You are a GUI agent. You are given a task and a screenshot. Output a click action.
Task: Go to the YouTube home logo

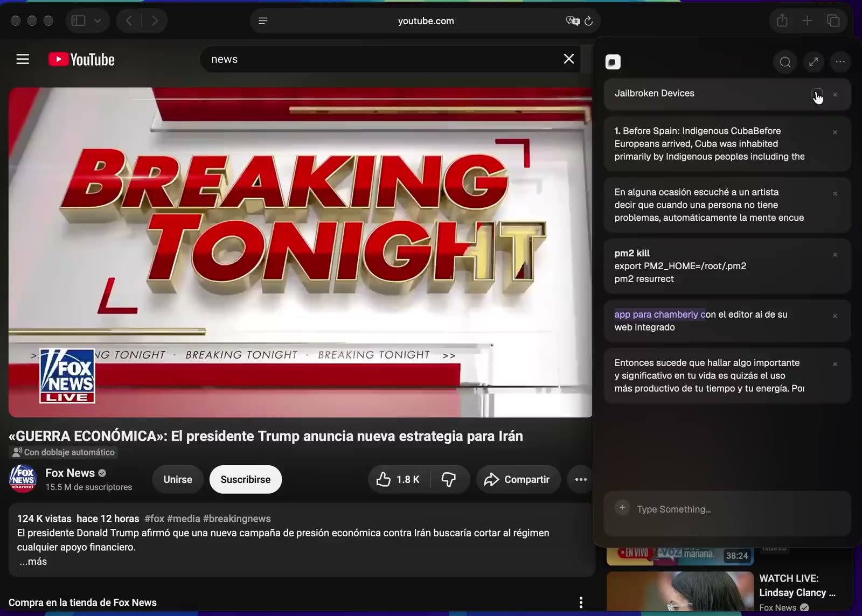click(x=82, y=59)
